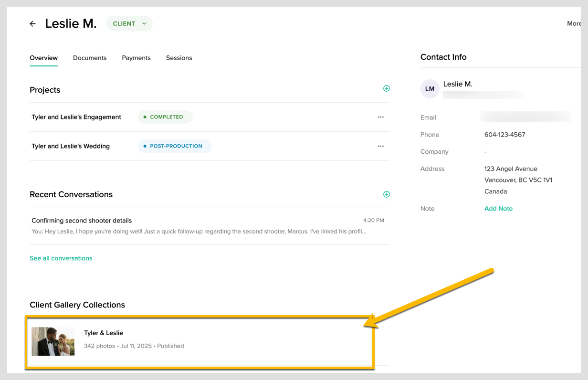Open Tyler and Leslie's Wedding project
Image resolution: width=588 pixels, height=380 pixels.
coord(71,146)
